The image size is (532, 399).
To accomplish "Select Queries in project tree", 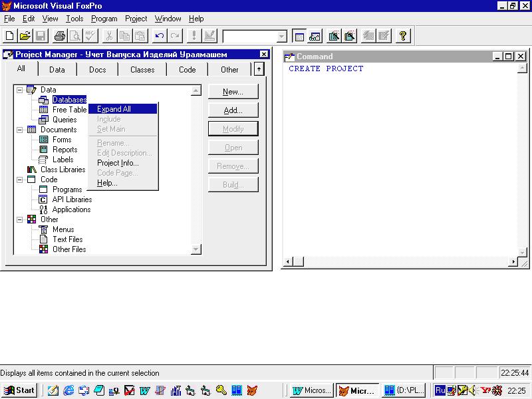I will (x=65, y=120).
